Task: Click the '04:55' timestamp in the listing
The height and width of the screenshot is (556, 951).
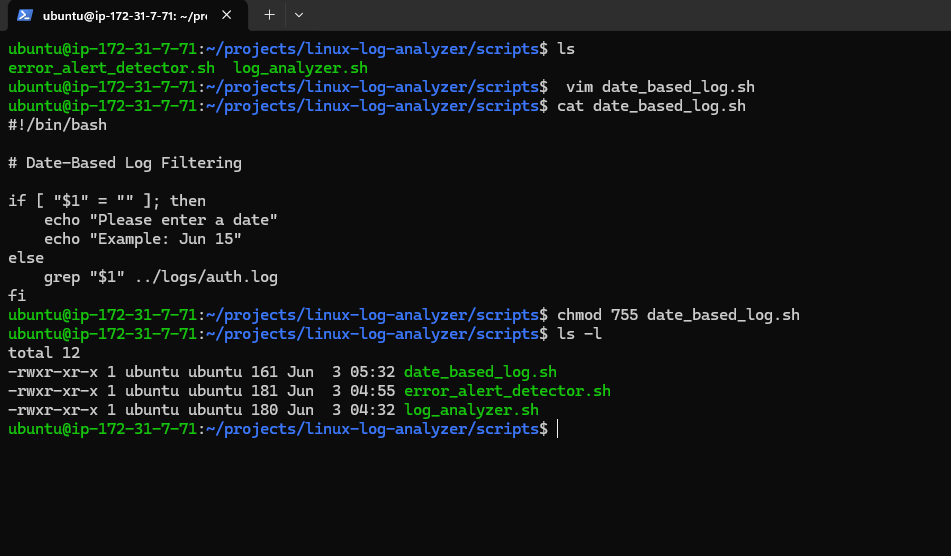Action: pyautogui.click(x=372, y=391)
